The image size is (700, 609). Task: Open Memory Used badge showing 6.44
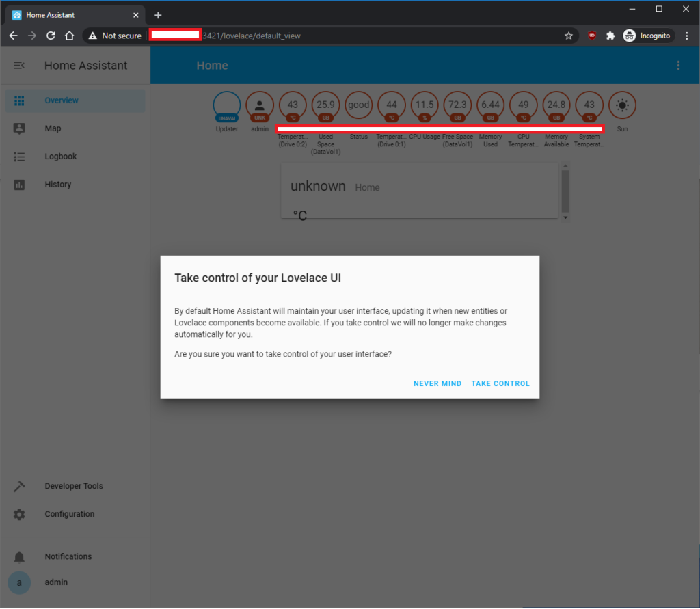tap(491, 106)
